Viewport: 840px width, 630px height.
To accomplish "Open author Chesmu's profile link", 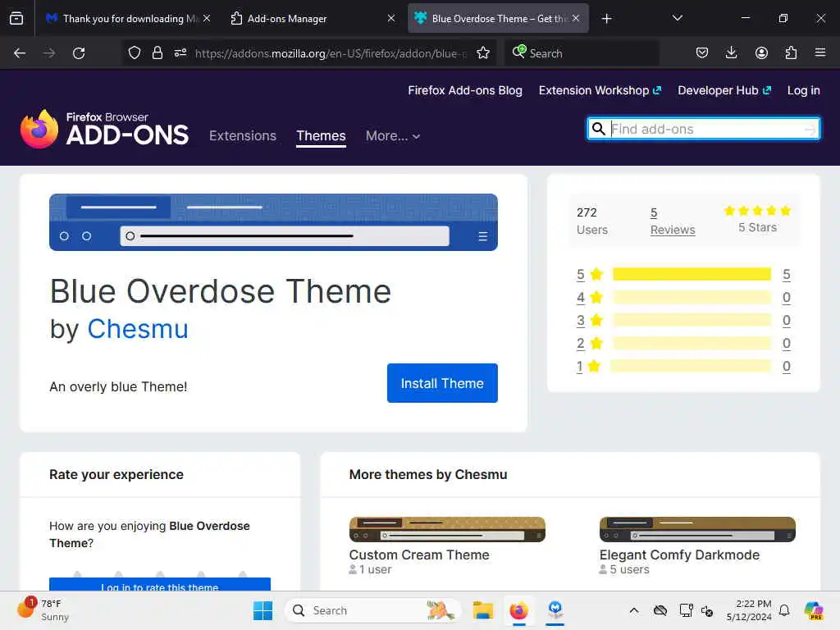I will [138, 328].
